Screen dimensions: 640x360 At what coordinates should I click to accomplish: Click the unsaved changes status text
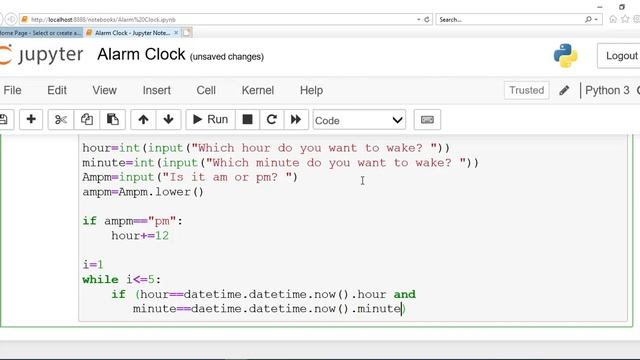[x=227, y=57]
